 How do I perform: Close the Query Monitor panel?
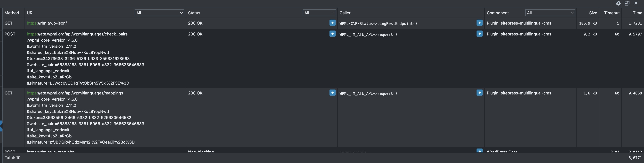pos(636,3)
